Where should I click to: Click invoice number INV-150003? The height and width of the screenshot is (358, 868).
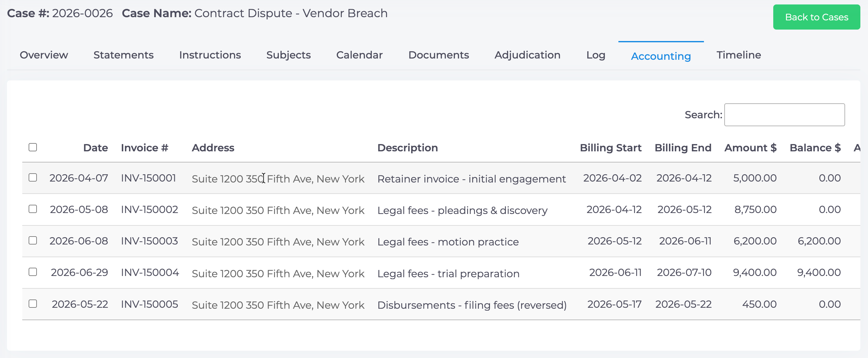[x=149, y=241]
